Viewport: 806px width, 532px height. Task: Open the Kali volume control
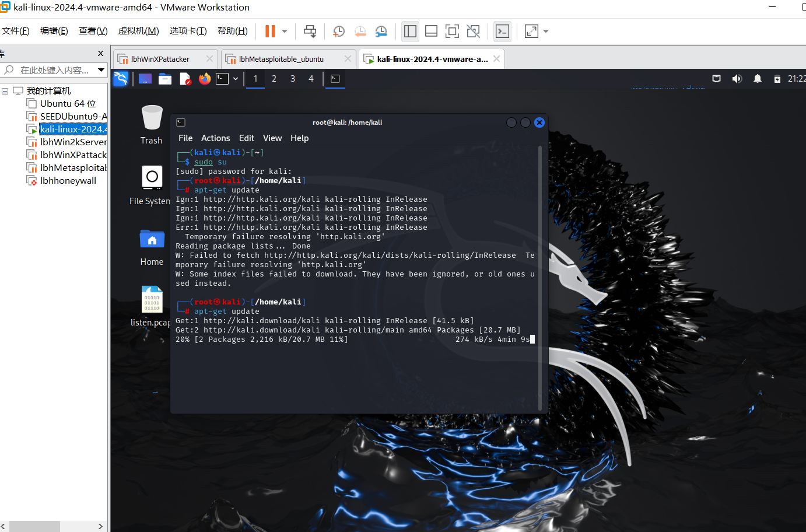click(x=737, y=79)
